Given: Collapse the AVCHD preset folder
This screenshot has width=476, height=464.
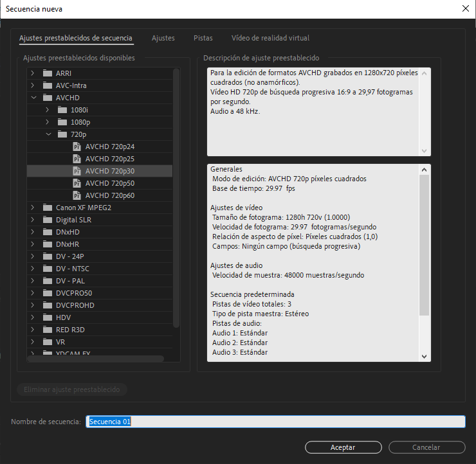Looking at the screenshot, I should click(x=33, y=97).
